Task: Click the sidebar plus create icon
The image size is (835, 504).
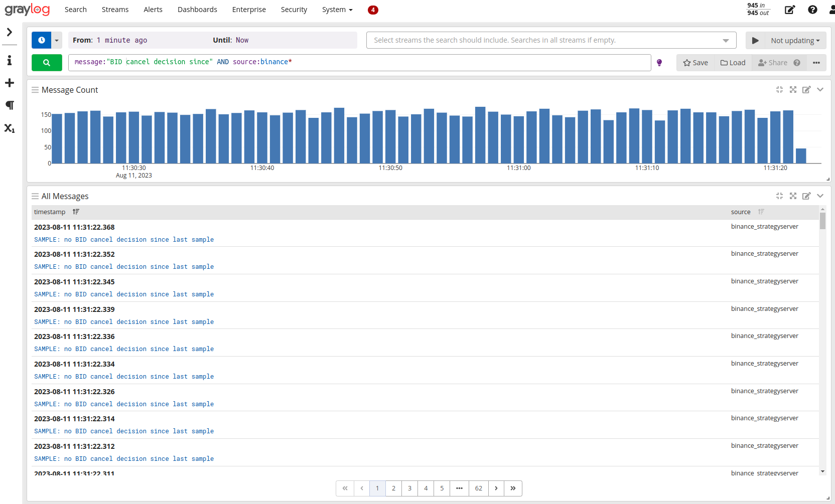Action: click(x=10, y=83)
